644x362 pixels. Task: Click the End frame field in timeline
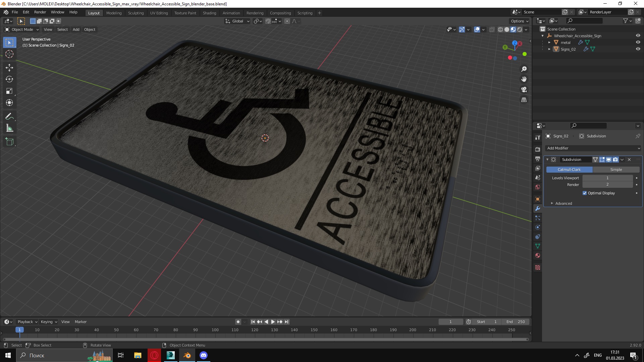click(x=516, y=322)
